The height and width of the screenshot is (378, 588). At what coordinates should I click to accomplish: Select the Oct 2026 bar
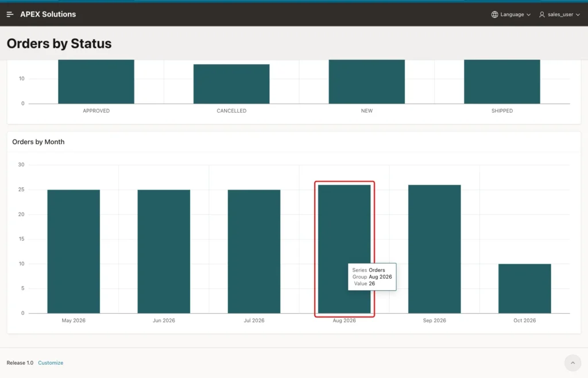click(x=525, y=288)
